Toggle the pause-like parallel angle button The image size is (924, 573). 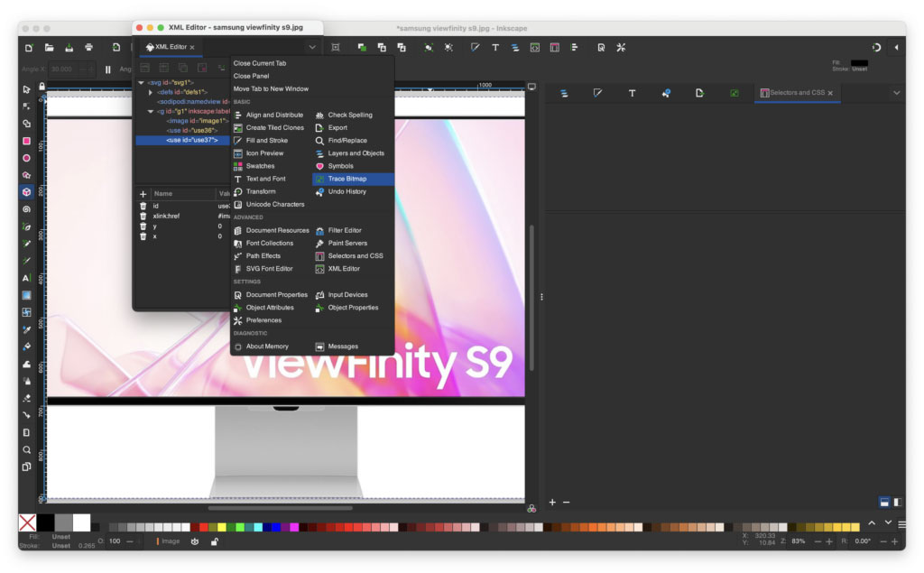[108, 69]
